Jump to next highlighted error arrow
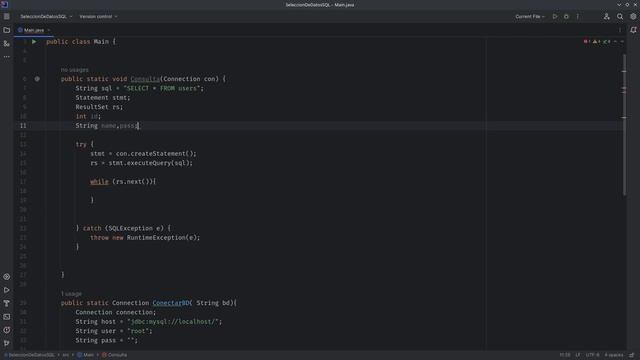 coord(622,42)
